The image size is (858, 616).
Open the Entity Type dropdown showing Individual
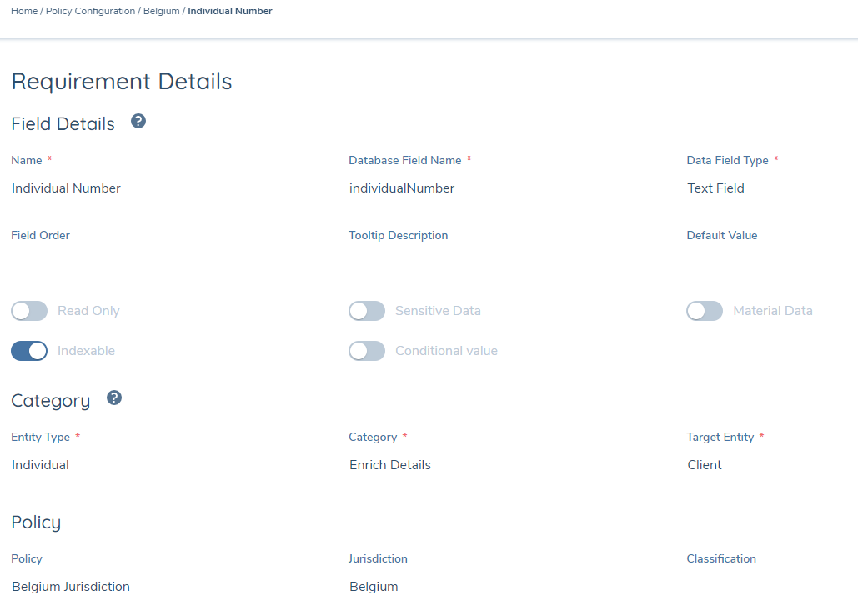[167, 465]
